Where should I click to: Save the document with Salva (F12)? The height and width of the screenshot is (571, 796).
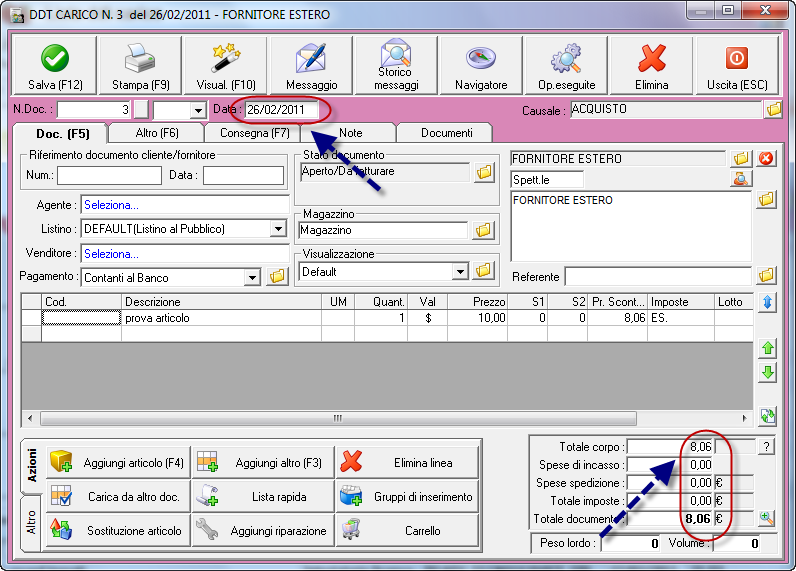click(x=54, y=65)
